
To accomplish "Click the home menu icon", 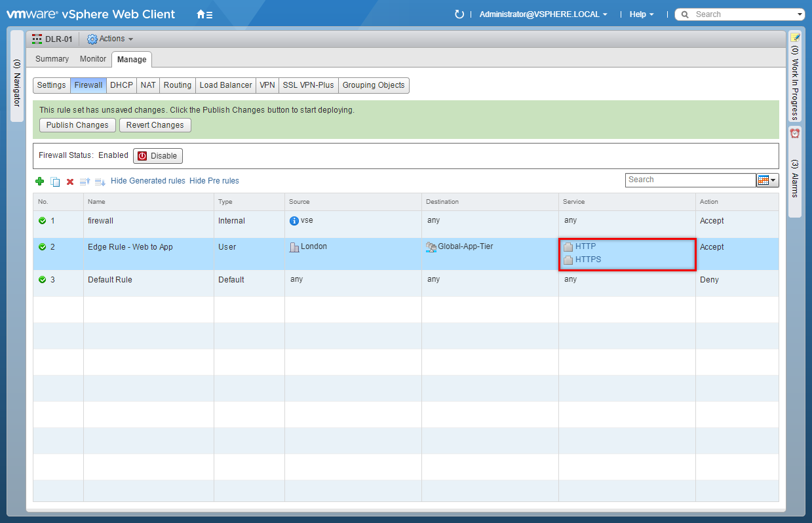I will click(204, 14).
